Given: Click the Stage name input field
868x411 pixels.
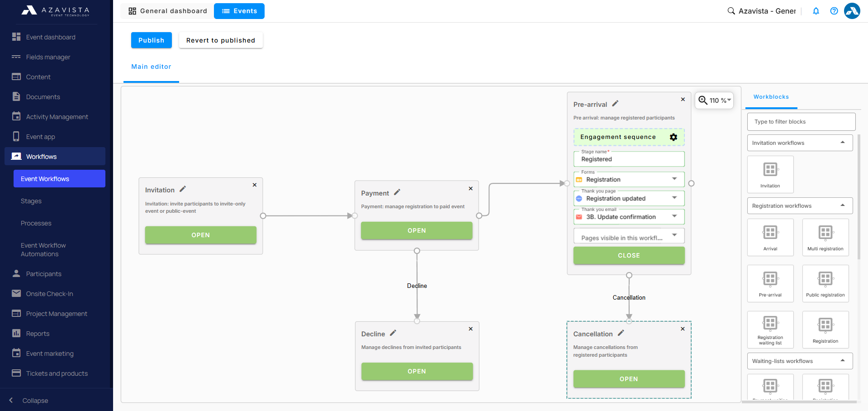Looking at the screenshot, I should [629, 159].
